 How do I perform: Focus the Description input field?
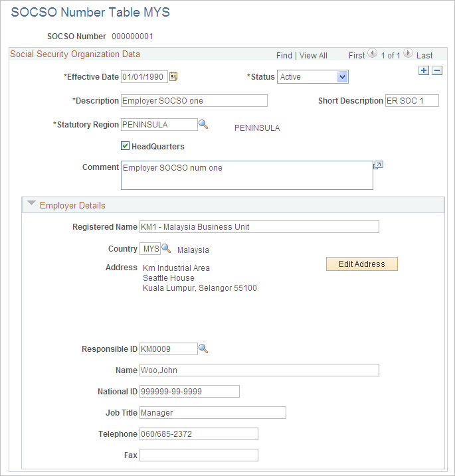194,100
